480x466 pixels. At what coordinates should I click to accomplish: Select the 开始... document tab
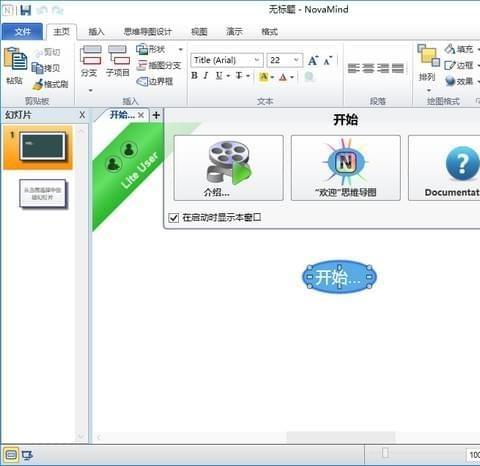coord(122,115)
